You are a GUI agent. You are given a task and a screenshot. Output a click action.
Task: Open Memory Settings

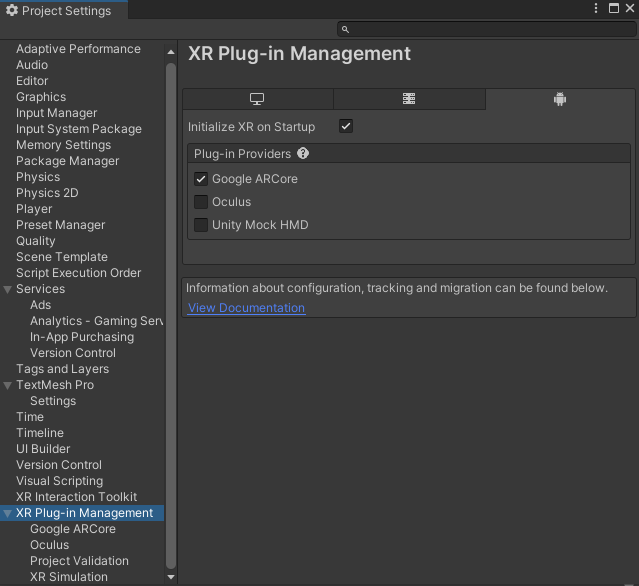coord(63,145)
